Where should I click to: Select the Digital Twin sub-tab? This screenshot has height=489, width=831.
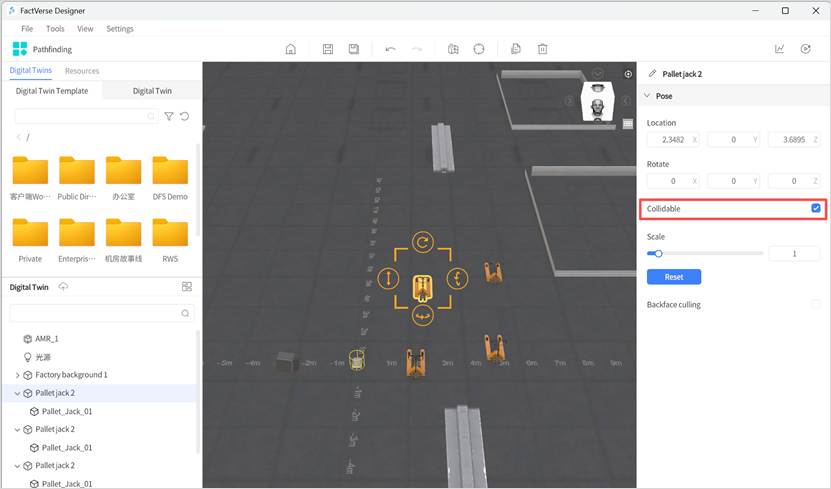[x=152, y=91]
